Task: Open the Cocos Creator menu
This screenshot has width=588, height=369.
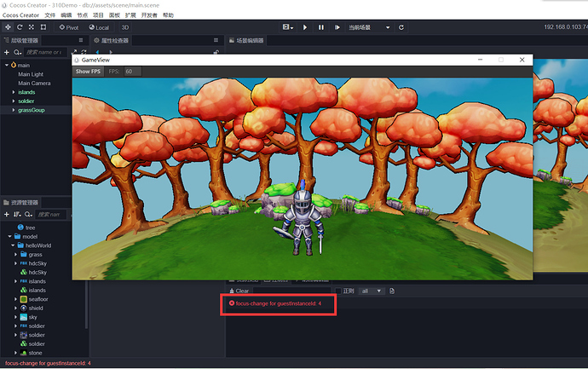Action: [20, 15]
